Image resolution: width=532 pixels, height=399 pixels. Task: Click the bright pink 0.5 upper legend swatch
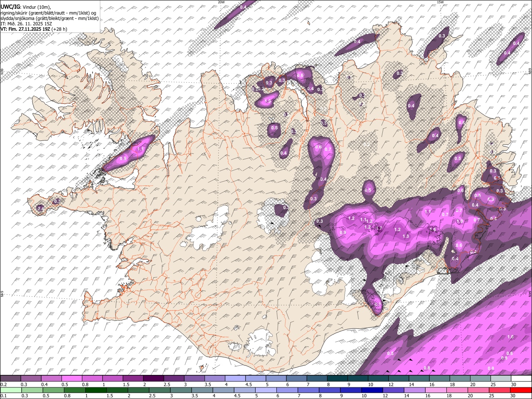[71, 378]
